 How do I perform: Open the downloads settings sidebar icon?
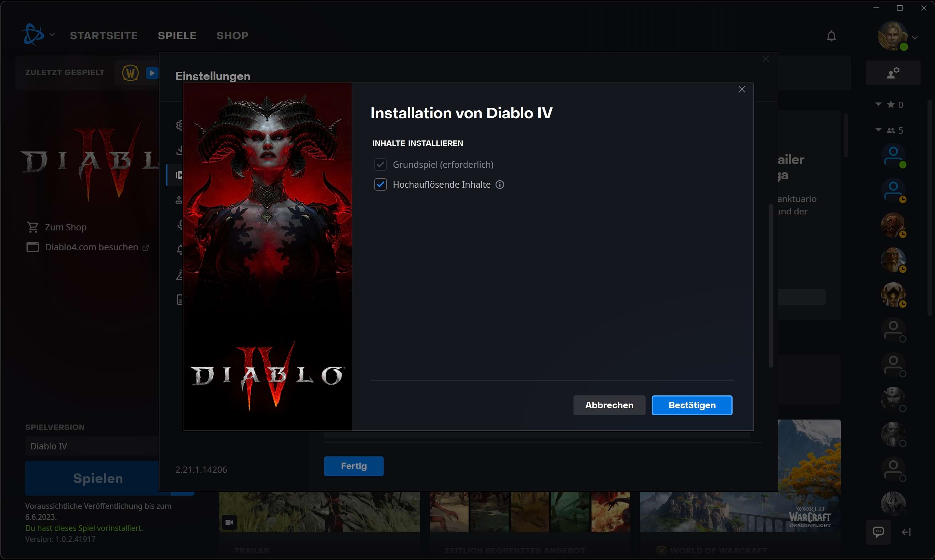pyautogui.click(x=180, y=150)
